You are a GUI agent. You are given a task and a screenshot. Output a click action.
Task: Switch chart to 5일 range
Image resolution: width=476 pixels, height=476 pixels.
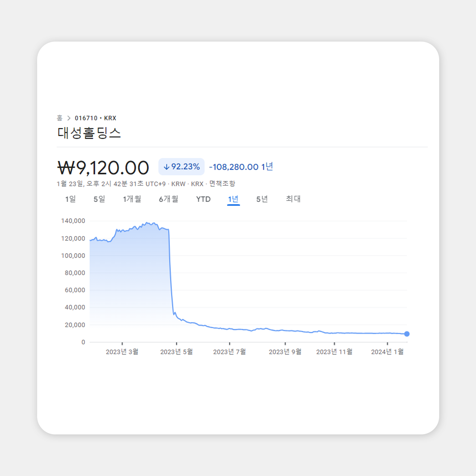click(x=99, y=199)
